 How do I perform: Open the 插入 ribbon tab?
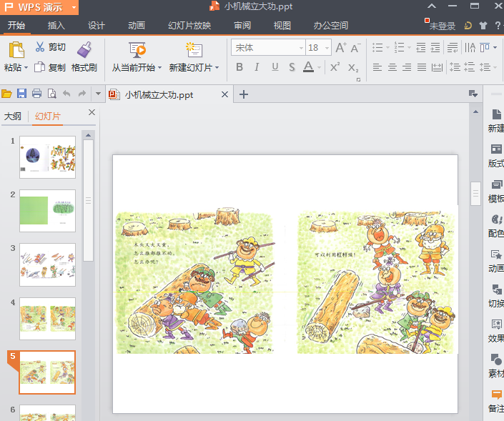(56, 26)
